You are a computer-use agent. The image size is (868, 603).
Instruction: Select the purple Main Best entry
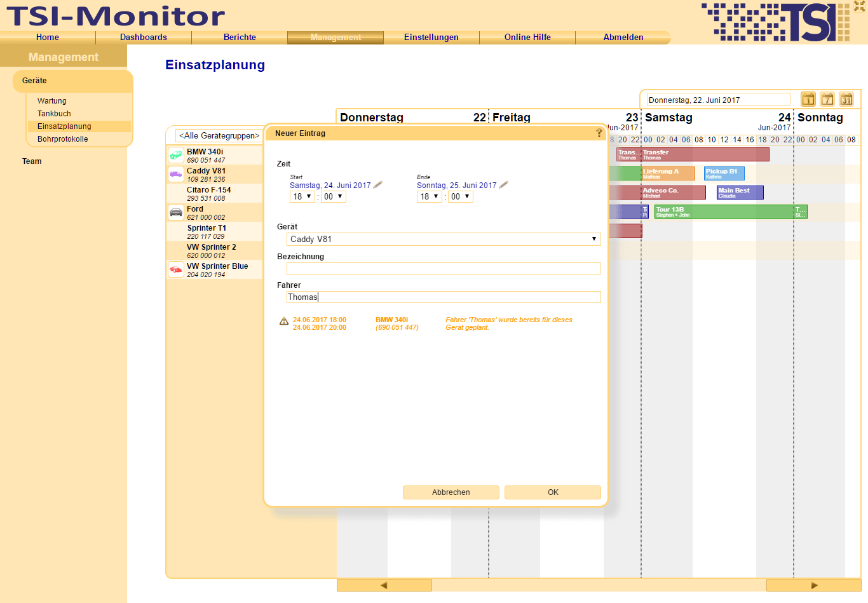(x=740, y=193)
